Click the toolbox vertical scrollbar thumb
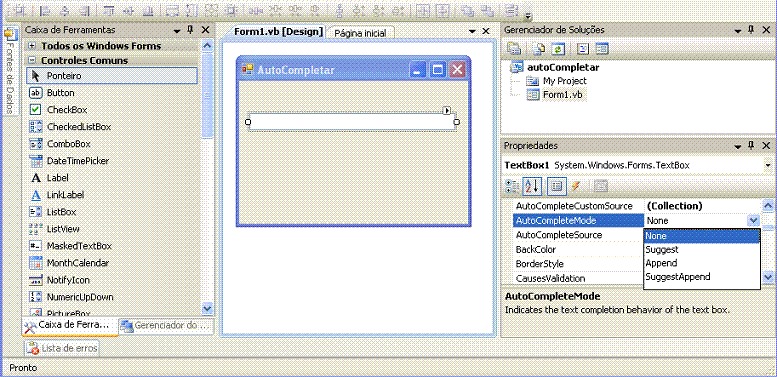 [208, 94]
